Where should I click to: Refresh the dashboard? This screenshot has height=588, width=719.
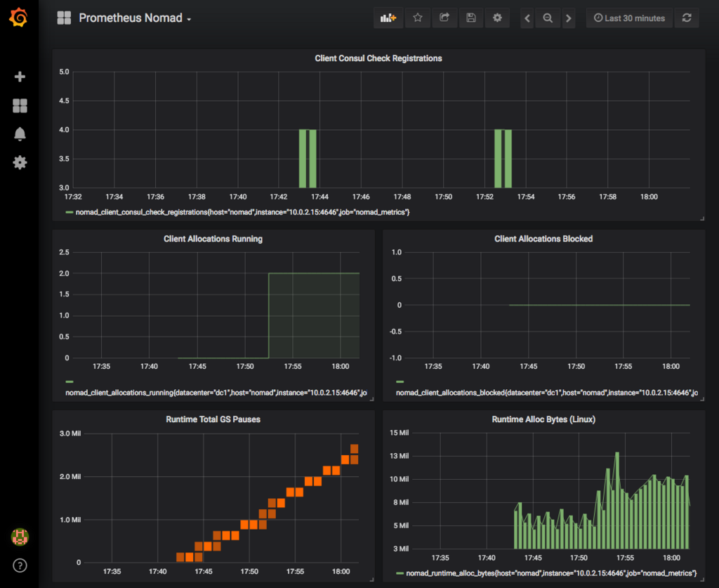pyautogui.click(x=687, y=18)
